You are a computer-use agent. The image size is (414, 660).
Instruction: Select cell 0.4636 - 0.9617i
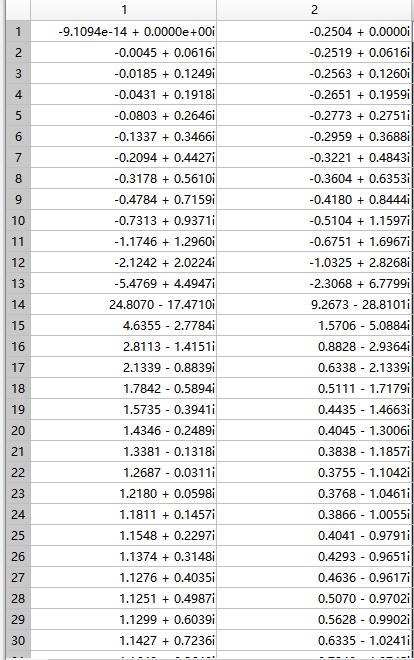click(314, 577)
